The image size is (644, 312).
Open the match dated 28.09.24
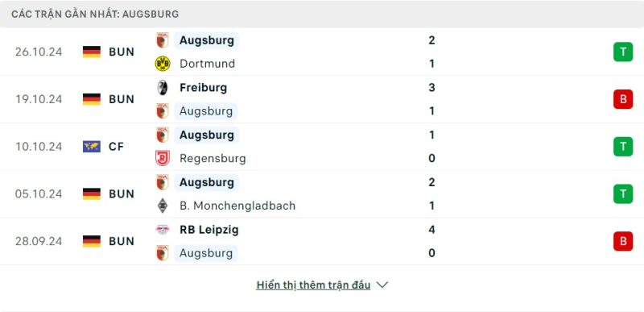pos(322,241)
